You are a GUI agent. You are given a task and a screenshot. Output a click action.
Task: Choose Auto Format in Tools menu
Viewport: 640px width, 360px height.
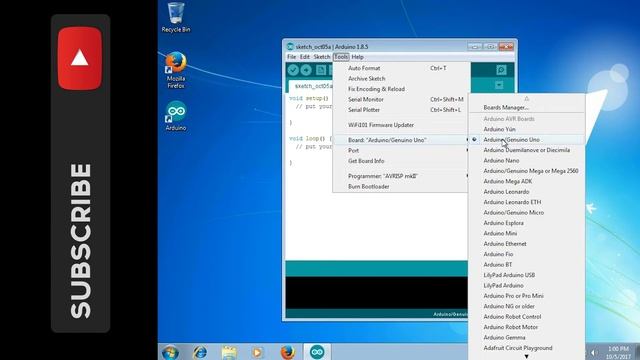[401, 68]
